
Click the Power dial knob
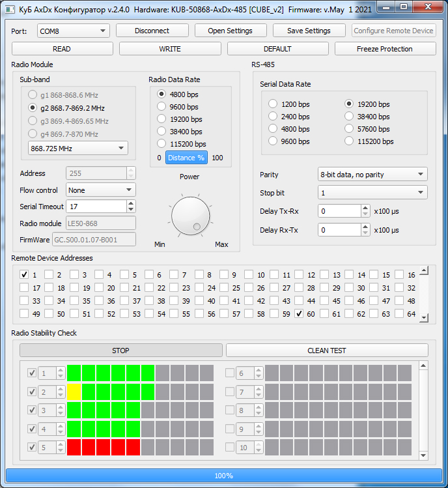pos(190,216)
